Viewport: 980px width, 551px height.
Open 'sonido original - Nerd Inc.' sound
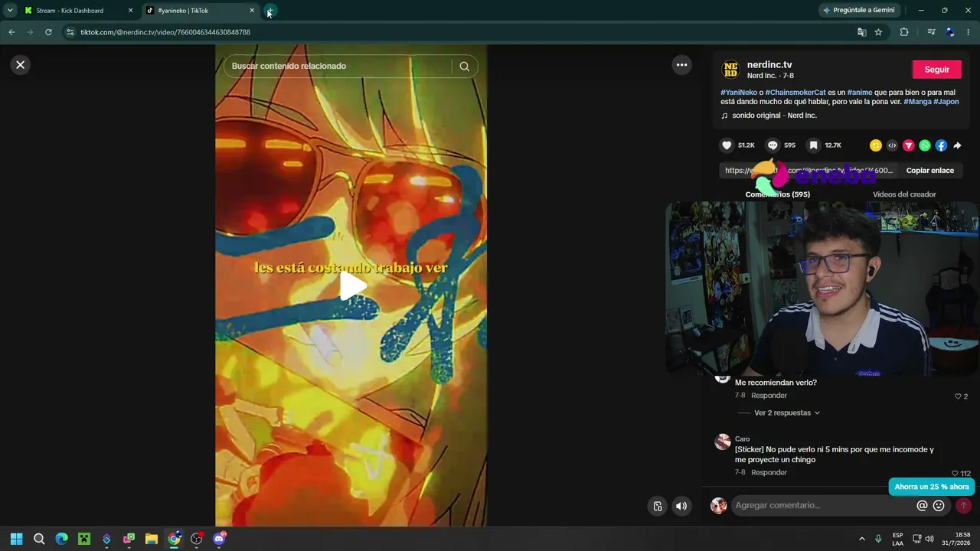(774, 116)
